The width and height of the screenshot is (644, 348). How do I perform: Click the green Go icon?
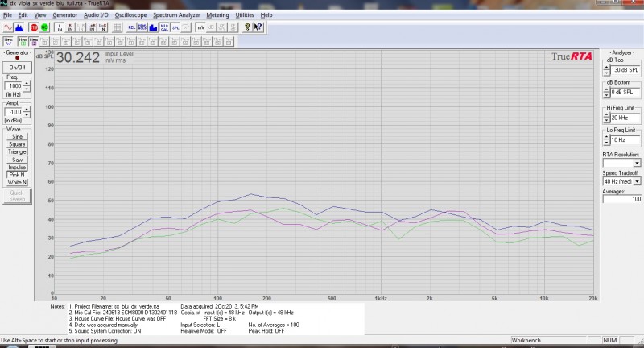(45, 27)
